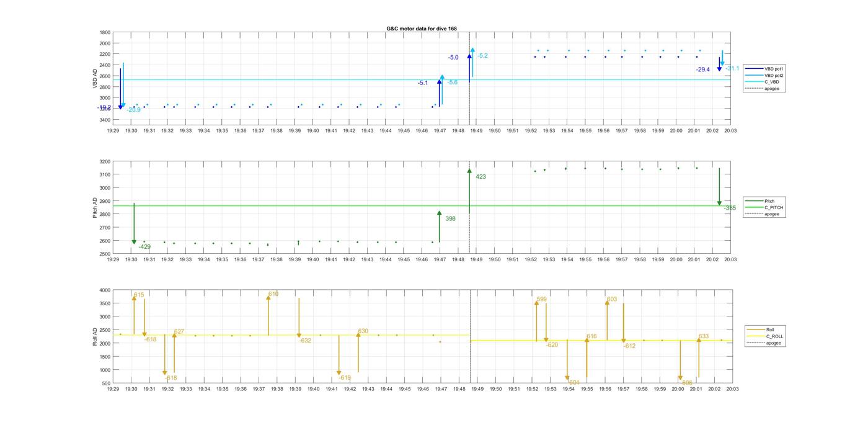Screen dimensions: 868x430
Task: Click the '3100' tick on Pitch AD axis
Action: [x=105, y=174]
